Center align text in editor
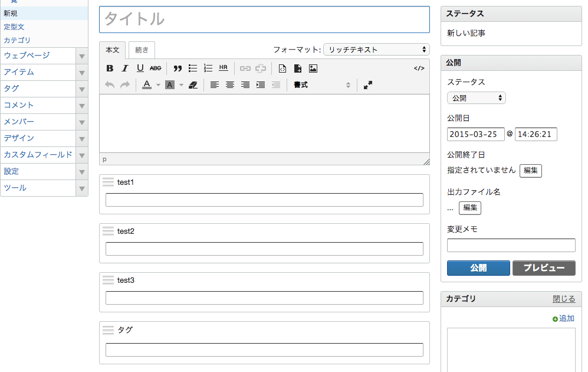This screenshot has width=588, height=372. 230,85
